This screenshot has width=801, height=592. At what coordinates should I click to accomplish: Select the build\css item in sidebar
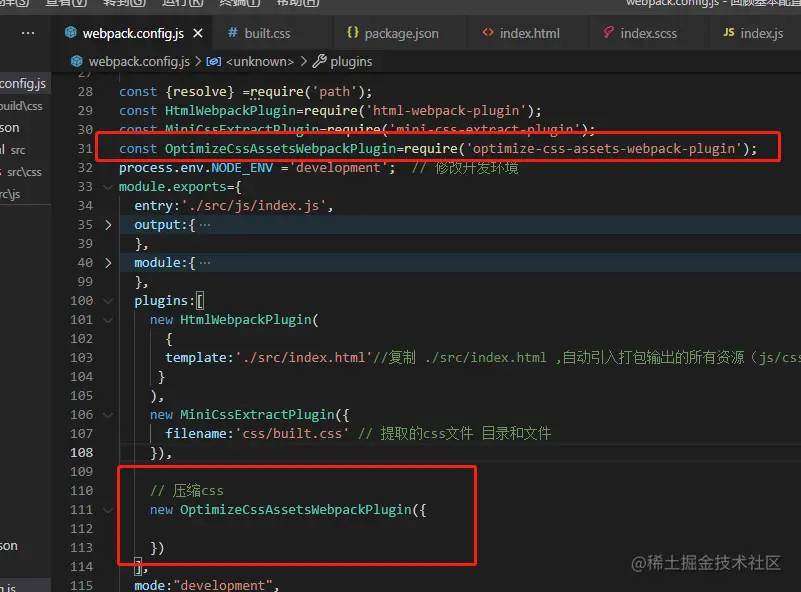coord(25,106)
